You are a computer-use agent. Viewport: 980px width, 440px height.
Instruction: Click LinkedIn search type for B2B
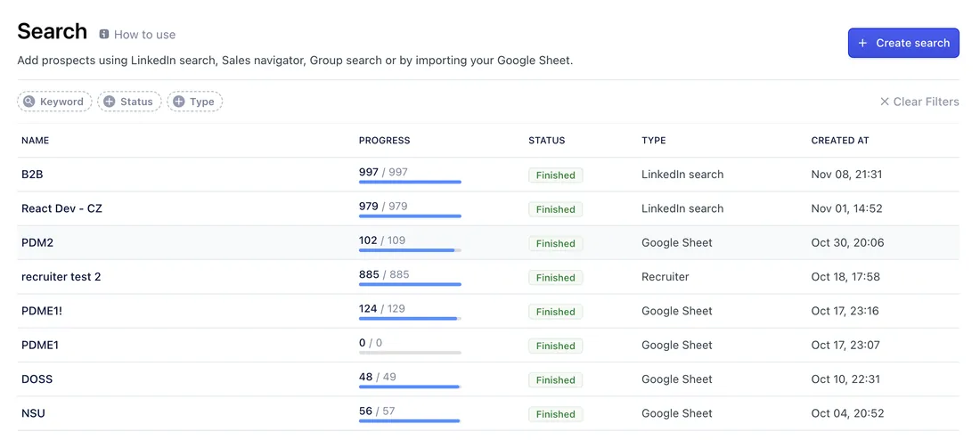click(x=682, y=175)
